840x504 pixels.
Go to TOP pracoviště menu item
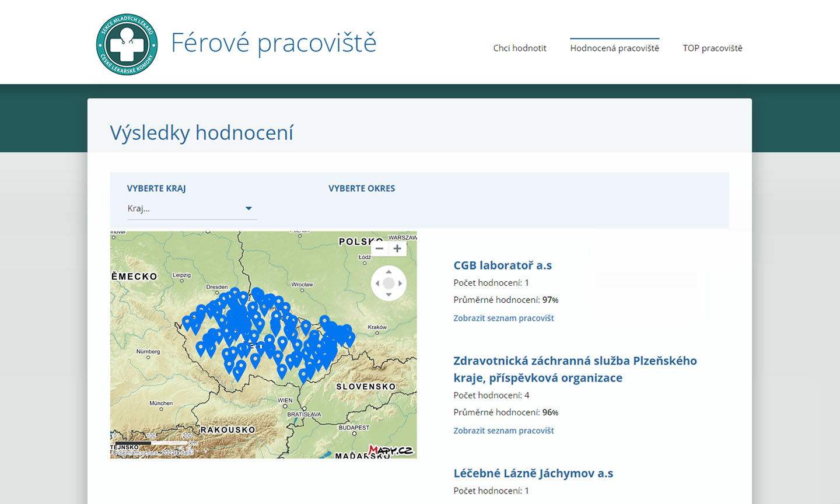pyautogui.click(x=712, y=48)
